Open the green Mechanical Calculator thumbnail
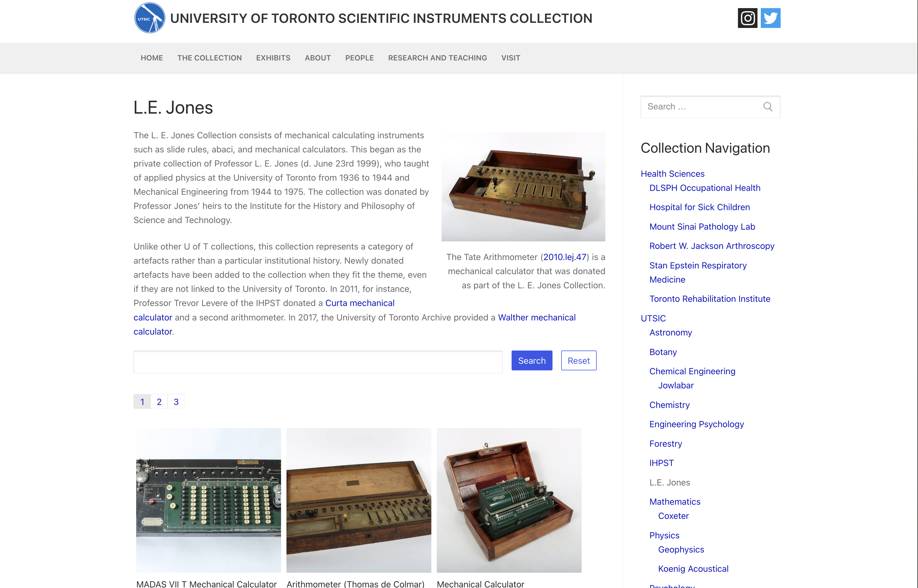The image size is (918, 588). coord(509,500)
